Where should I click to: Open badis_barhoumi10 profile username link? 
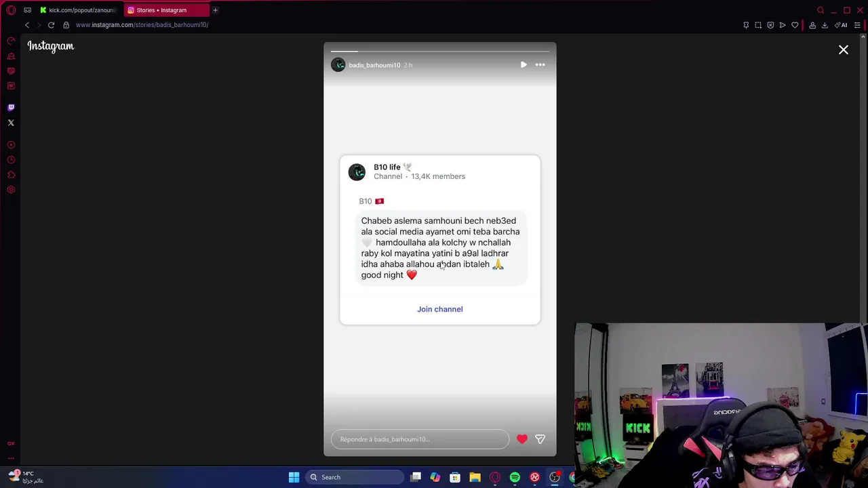[374, 65]
